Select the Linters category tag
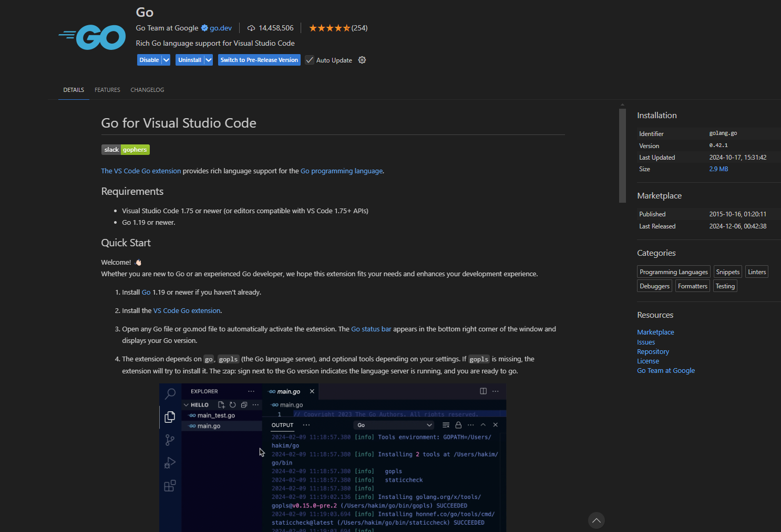The image size is (781, 532). pos(757,272)
